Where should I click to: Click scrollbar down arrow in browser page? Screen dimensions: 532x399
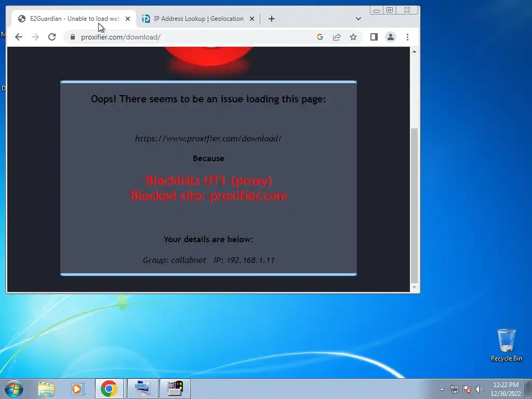414,288
